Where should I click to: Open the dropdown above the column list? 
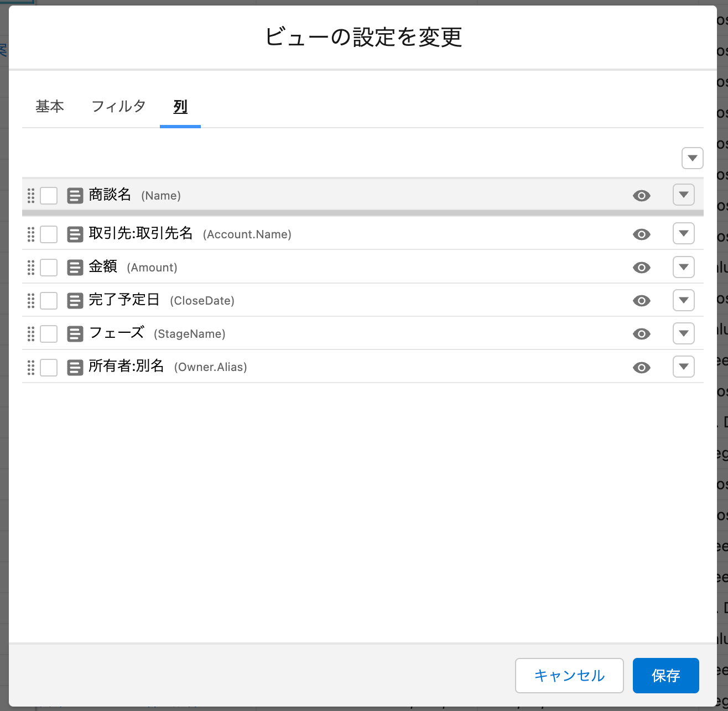(x=692, y=158)
